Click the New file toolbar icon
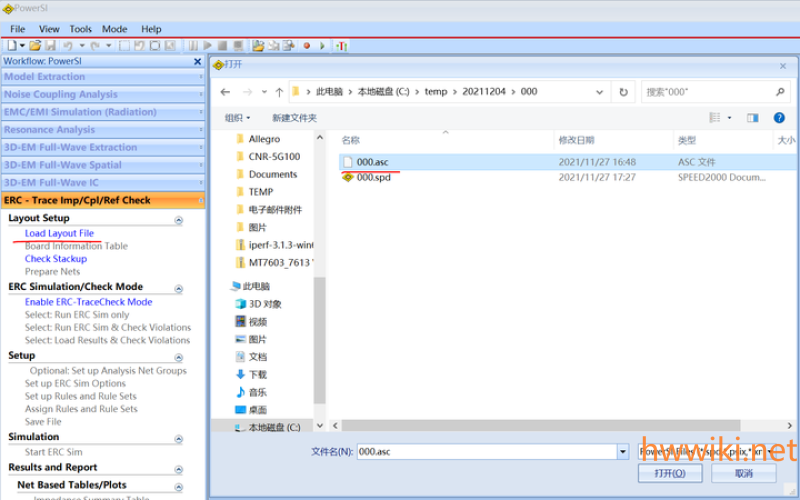The width and height of the screenshot is (800, 500). [x=12, y=46]
